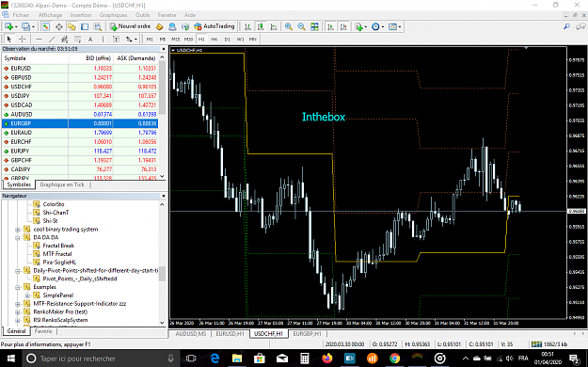Select the crosshair tool
The image size is (588, 367).
(23, 39)
